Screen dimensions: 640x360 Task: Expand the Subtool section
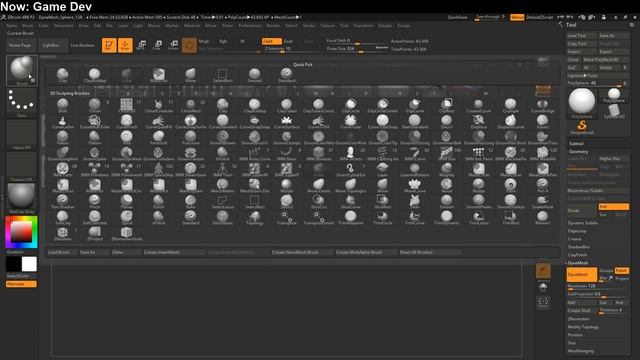(x=576, y=144)
